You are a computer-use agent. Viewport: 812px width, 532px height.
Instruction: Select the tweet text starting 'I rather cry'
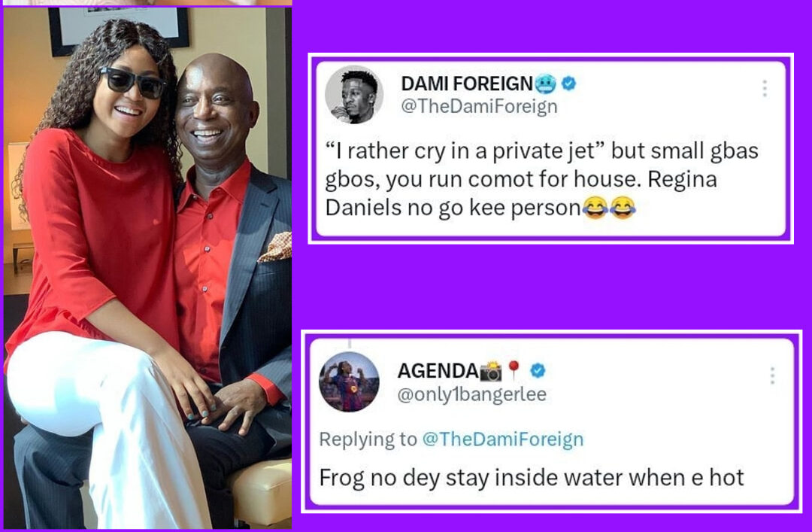coord(541,179)
